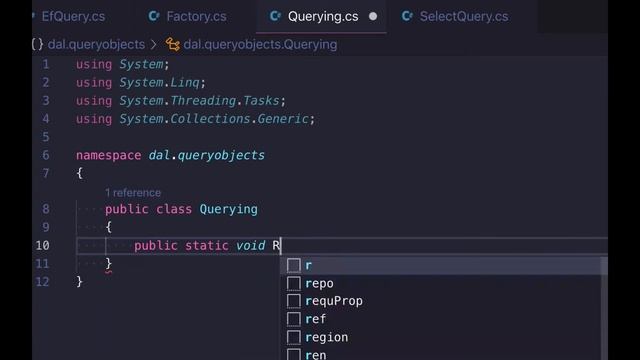The image size is (640, 360).
Task: Choose the 'ref' suggestion
Action: point(441,319)
